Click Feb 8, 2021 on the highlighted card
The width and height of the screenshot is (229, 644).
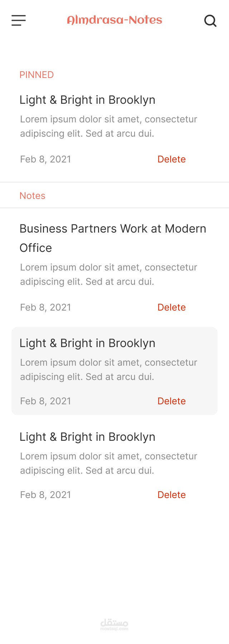[x=45, y=401]
